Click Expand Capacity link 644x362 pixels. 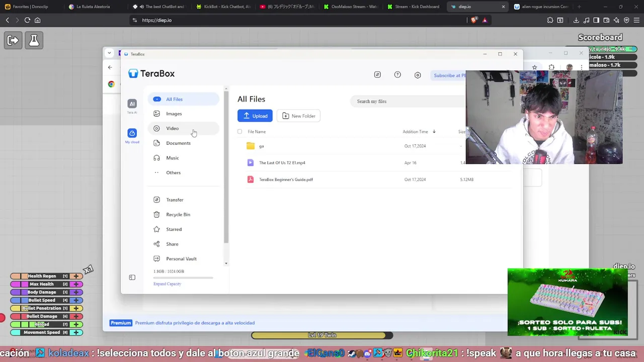(x=167, y=284)
